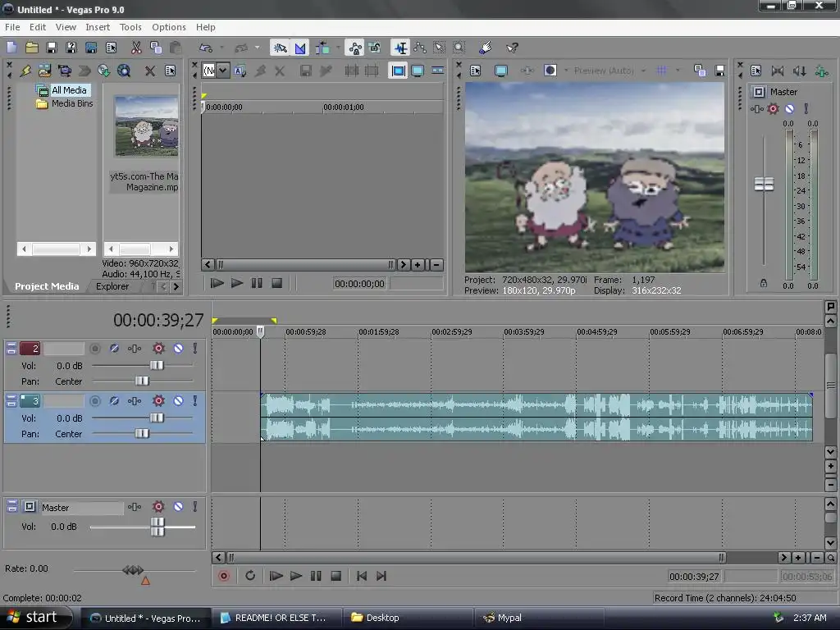
Task: Open Project Video Properties in preview toolbar
Action: (475, 71)
